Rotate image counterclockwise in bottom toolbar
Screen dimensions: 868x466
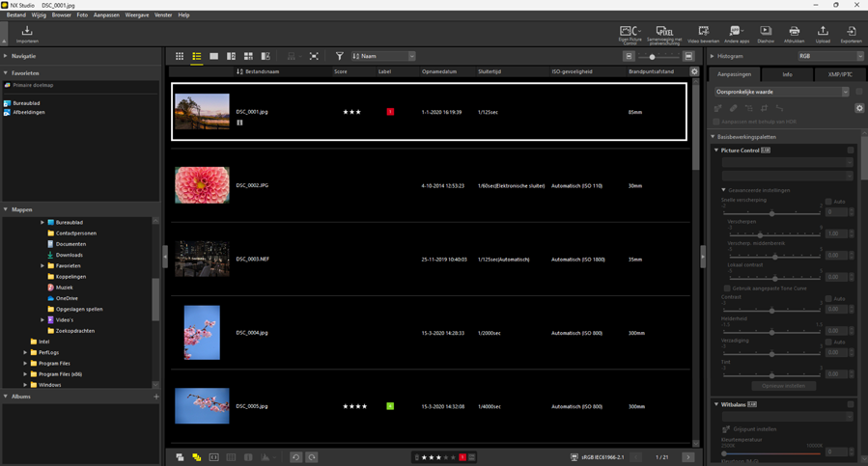(295, 457)
